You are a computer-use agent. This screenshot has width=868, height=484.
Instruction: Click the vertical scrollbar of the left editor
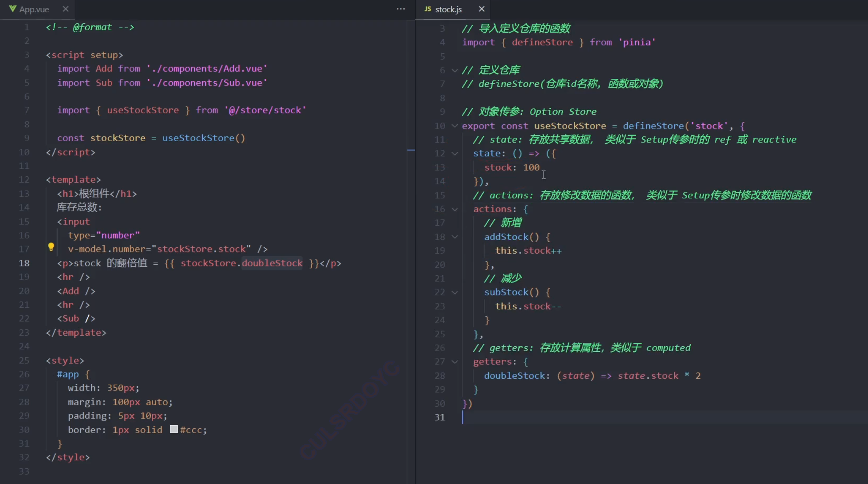tap(411, 150)
